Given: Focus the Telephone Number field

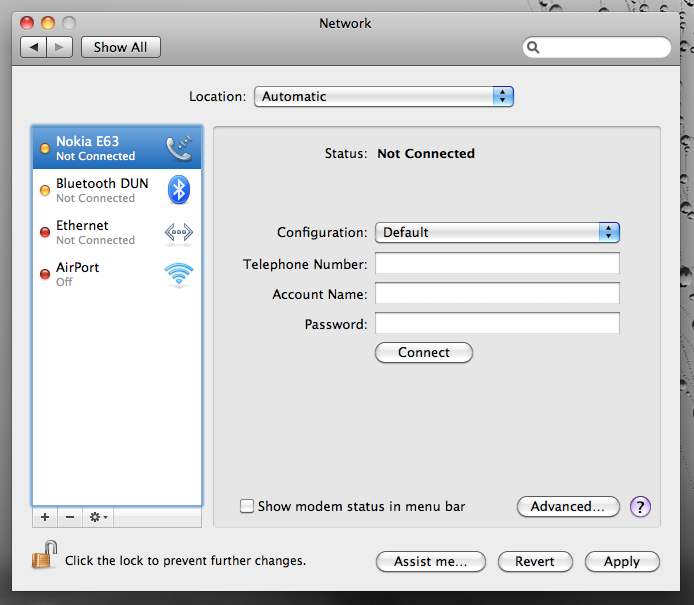Looking at the screenshot, I should [x=497, y=263].
